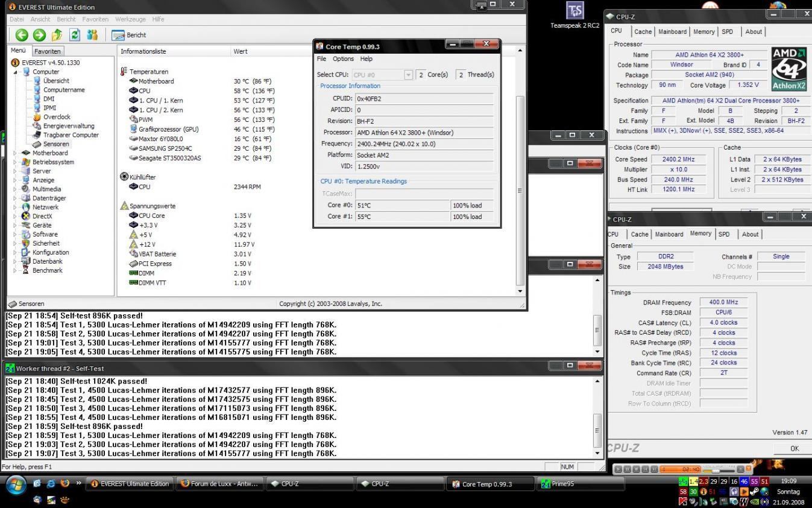The width and height of the screenshot is (812, 508).
Task: Switch to Forum de Luxx taskbar button
Action: (220, 484)
